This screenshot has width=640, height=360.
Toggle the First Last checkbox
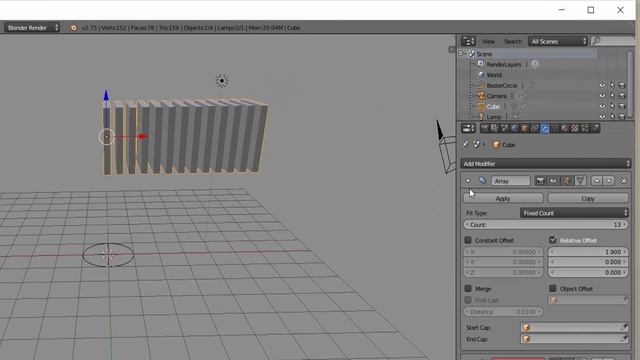468,300
